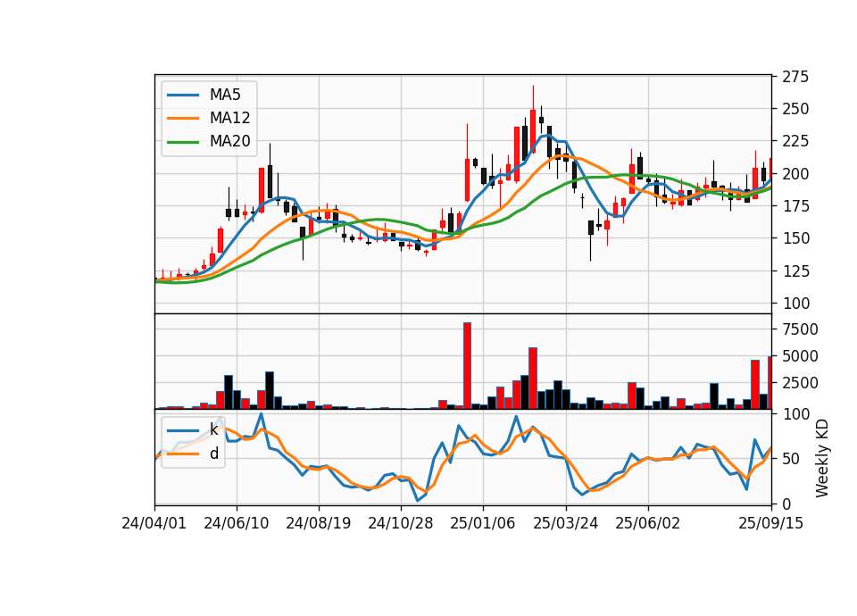Click the MA12 legend label
Image resolution: width=857 pixels, height=616 pixels.
coord(229,118)
